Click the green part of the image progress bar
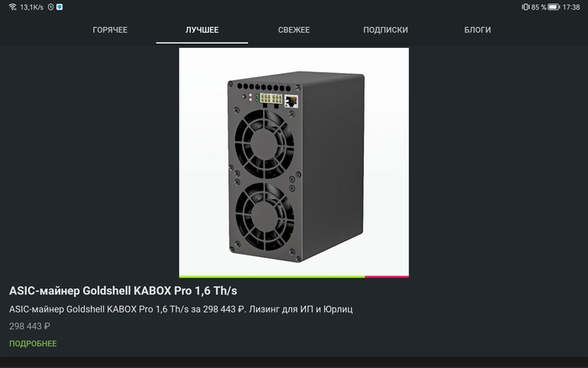Screen dimensions: 588x368 [x=272, y=277]
